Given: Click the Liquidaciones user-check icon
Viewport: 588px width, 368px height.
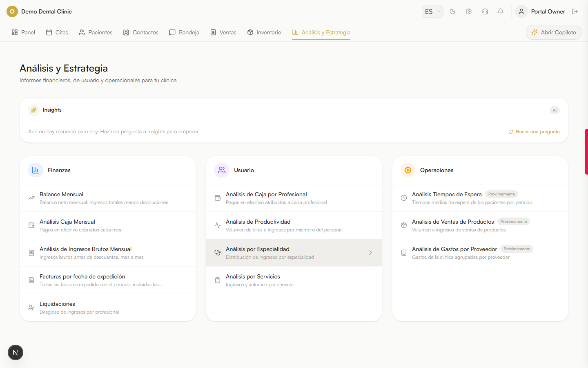Looking at the screenshot, I should tap(31, 307).
